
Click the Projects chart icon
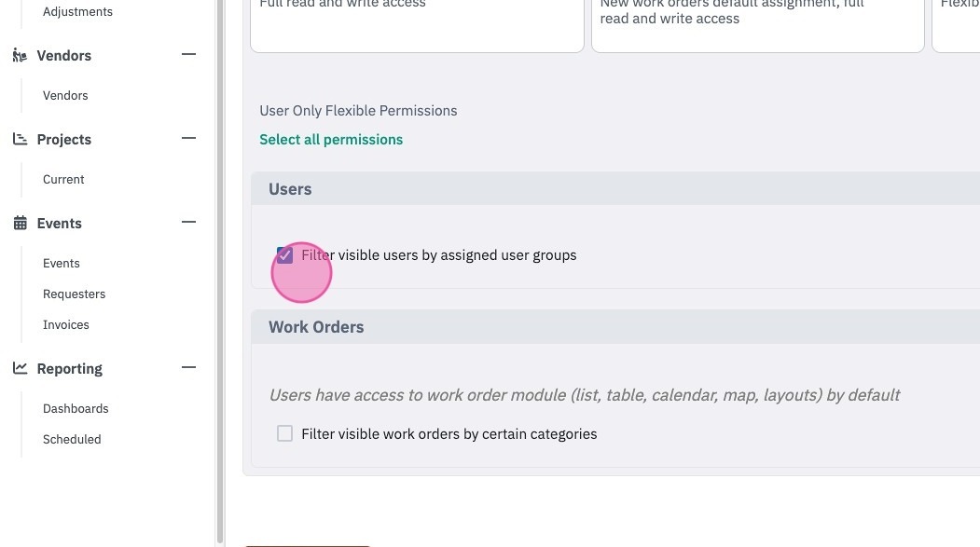click(x=20, y=139)
